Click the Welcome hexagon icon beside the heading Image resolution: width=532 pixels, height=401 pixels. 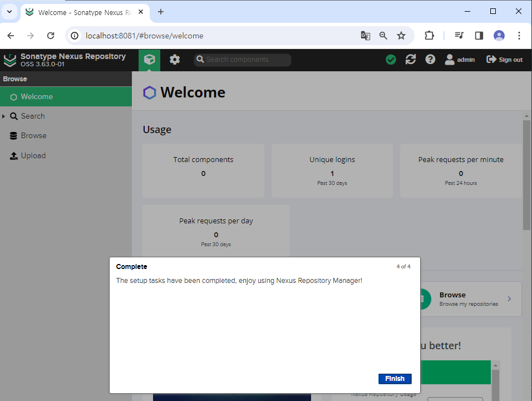pyautogui.click(x=150, y=92)
